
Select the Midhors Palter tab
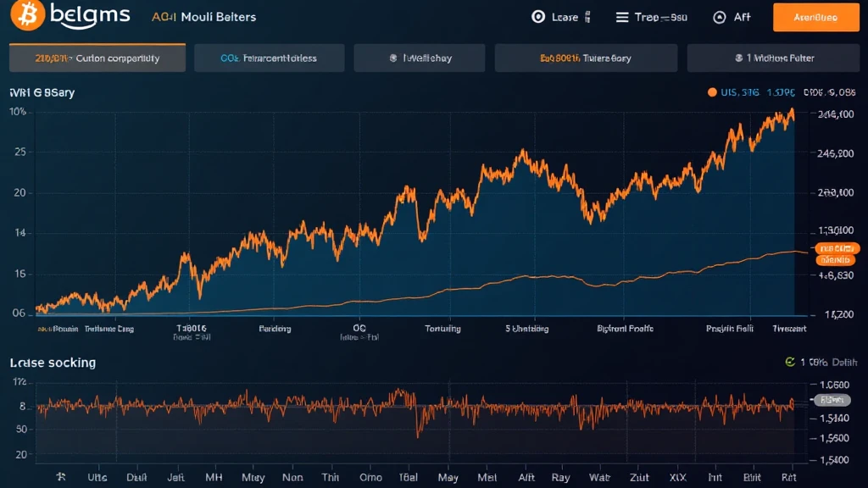[775, 58]
